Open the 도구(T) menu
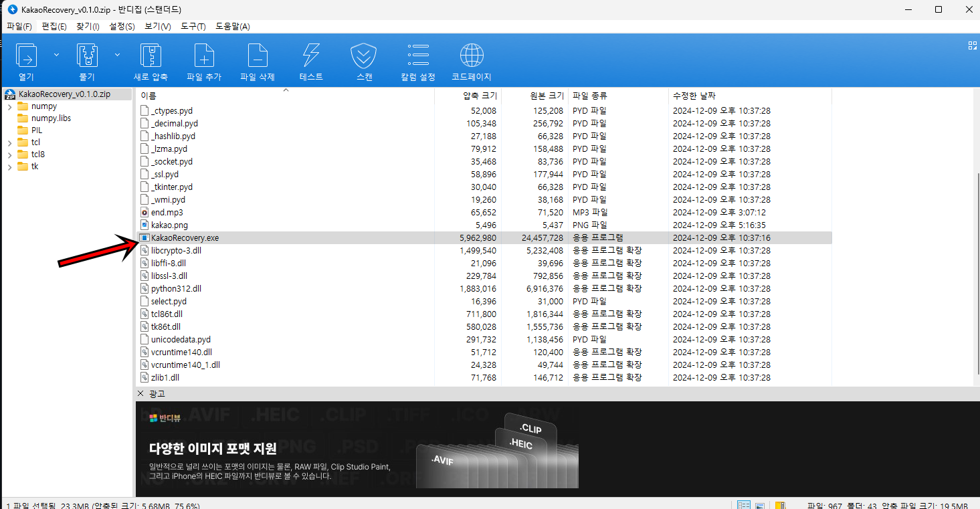This screenshot has height=509, width=980. [x=193, y=27]
